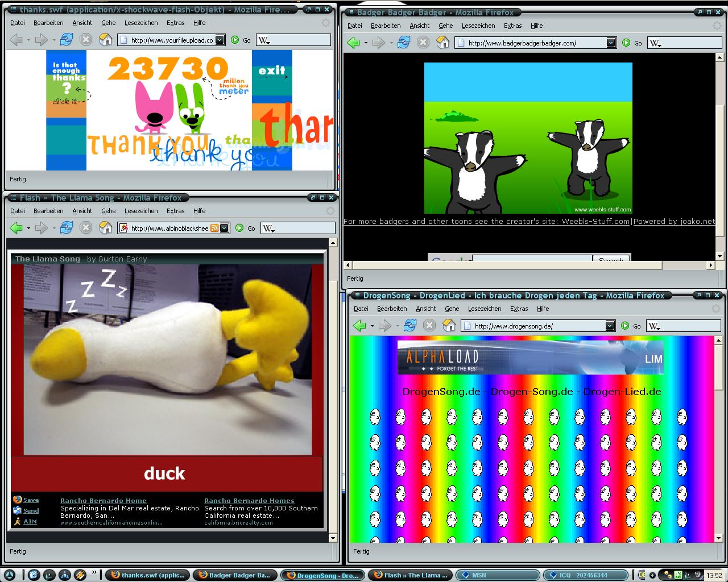Screen dimensions: 728x582
Task: Go back in the Badger Badger Badger window
Action: [x=353, y=43]
